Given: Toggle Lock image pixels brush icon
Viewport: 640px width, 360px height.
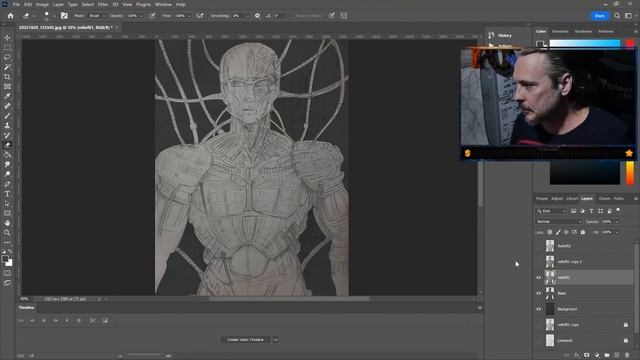Looking at the screenshot, I should (x=558, y=232).
